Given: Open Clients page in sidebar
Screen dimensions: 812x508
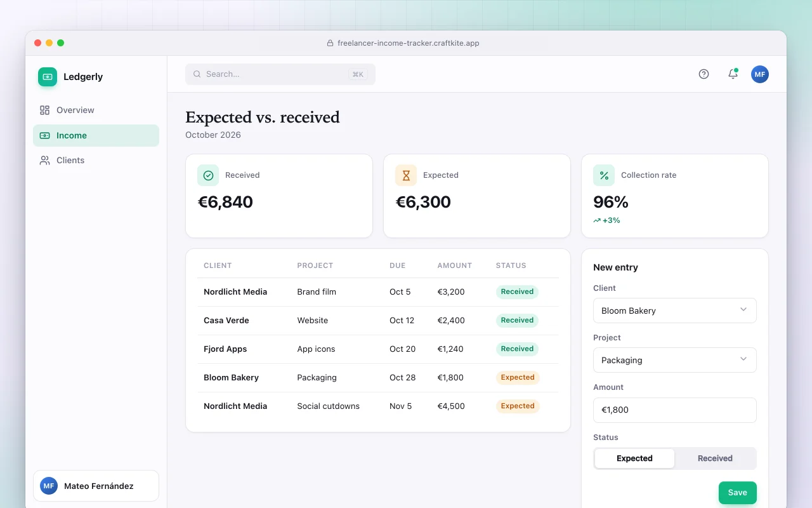Looking at the screenshot, I should click(96, 160).
